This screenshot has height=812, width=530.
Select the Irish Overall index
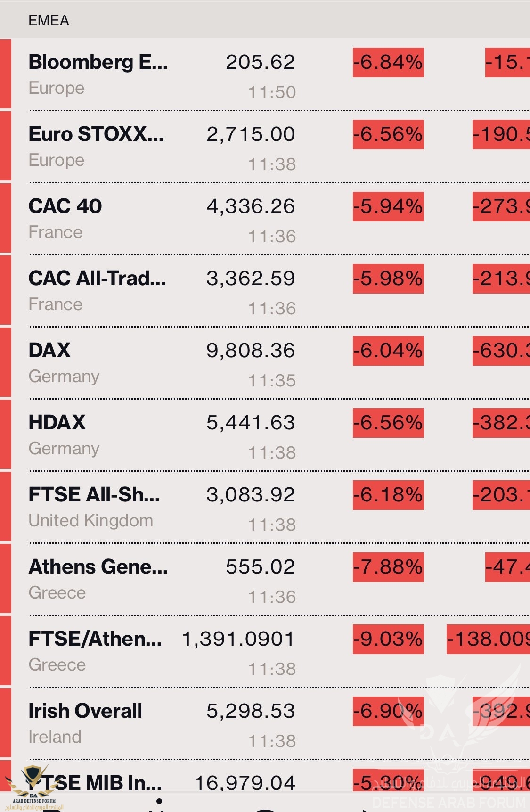click(x=265, y=723)
